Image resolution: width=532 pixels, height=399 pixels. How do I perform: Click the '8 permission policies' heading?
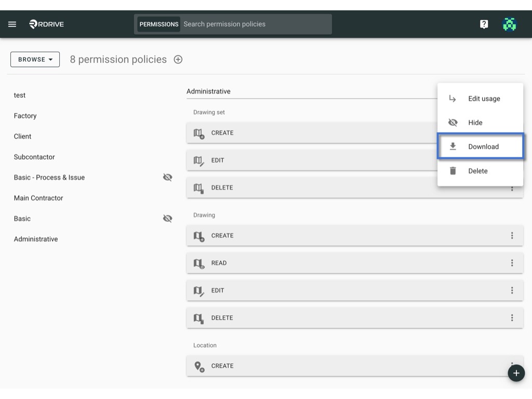(118, 59)
